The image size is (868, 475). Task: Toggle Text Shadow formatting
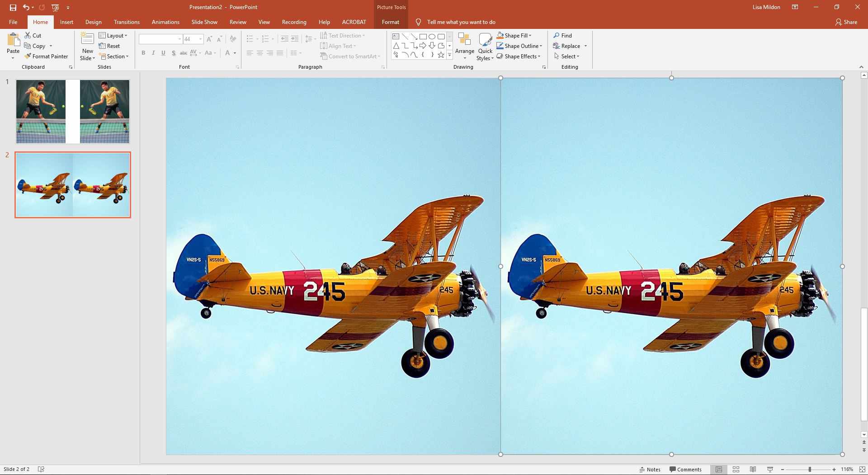[x=174, y=53]
